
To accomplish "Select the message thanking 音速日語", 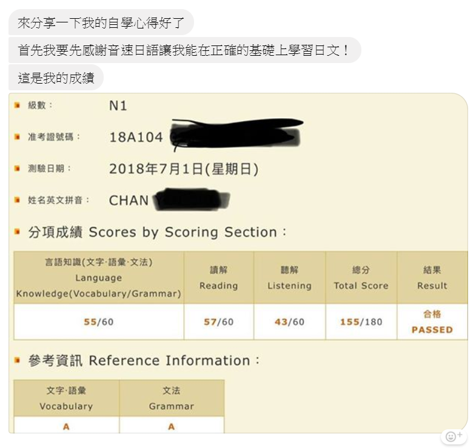I will (x=184, y=50).
